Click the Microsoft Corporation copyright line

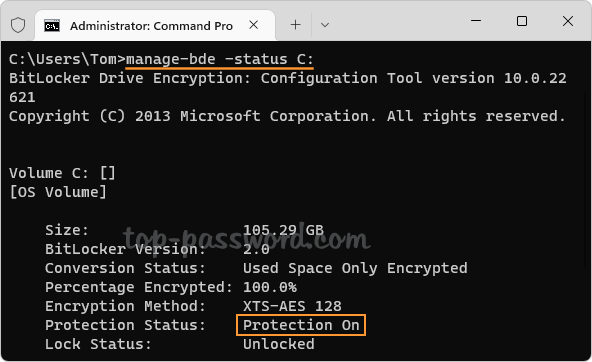pos(287,116)
